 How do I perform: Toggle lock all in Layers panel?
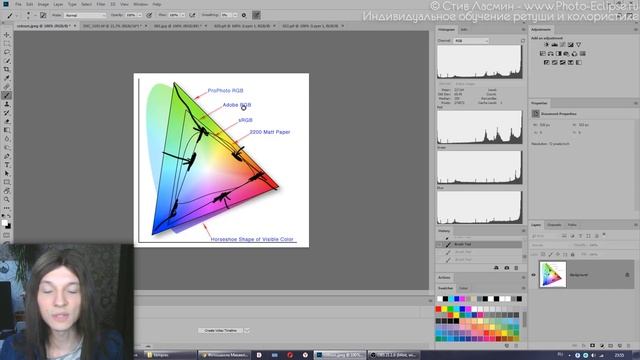(x=573, y=254)
